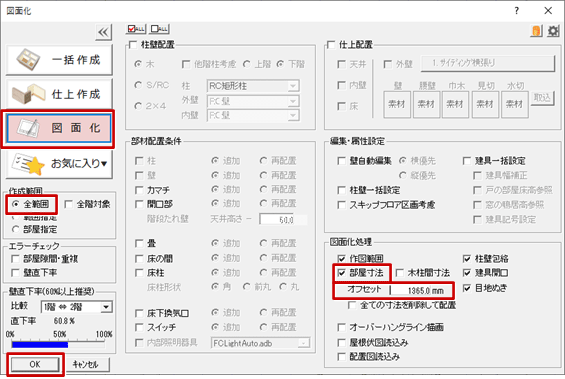This screenshot has width=565, height=379.
Task: Toggle スイッチ checkbox
Action: click(x=139, y=327)
